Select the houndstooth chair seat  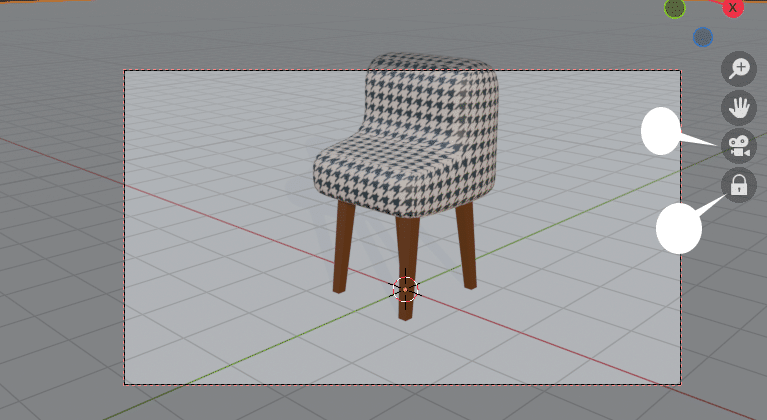[x=406, y=134]
